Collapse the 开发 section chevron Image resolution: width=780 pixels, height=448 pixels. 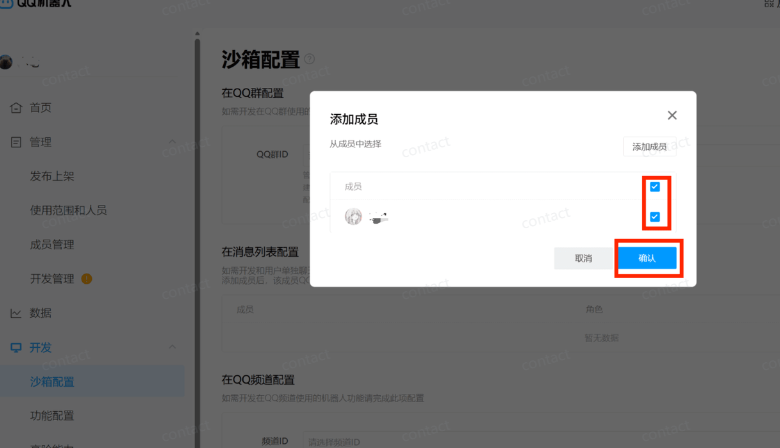pos(172,347)
